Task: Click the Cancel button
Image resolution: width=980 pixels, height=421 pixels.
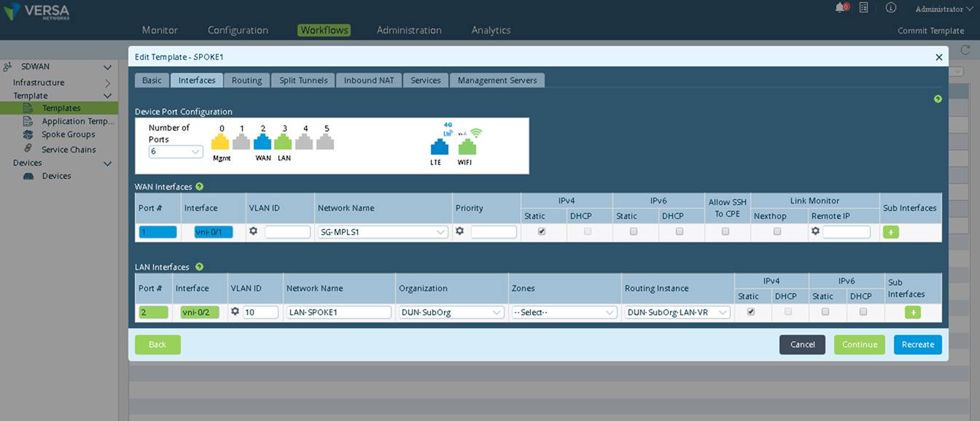Action: 802,344
